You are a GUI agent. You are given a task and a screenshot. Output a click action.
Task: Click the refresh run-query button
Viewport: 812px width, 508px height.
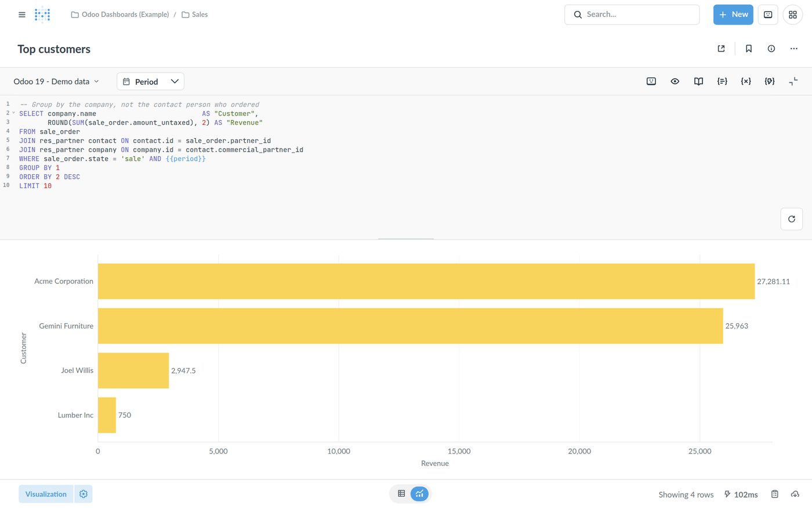tap(792, 219)
